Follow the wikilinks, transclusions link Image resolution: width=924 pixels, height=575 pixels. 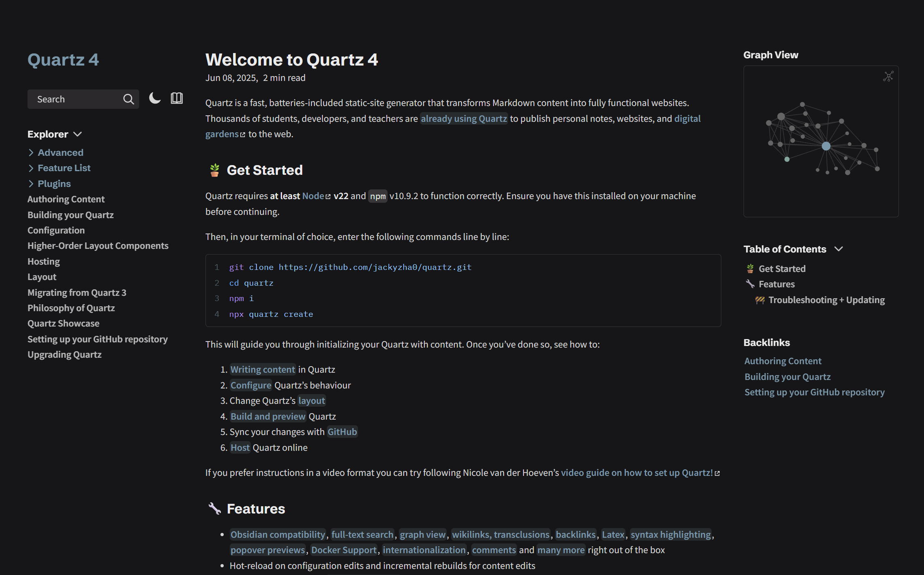coord(500,535)
